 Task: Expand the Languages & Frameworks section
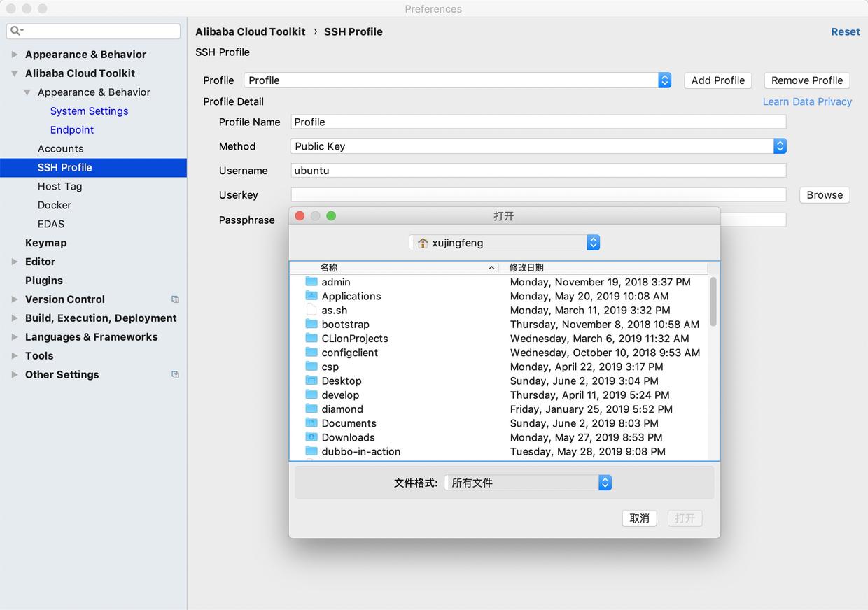tap(15, 337)
